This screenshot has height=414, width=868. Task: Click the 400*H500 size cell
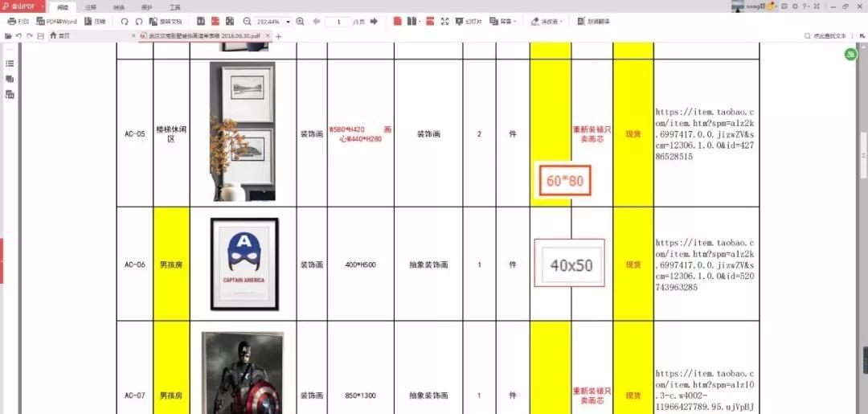pyautogui.click(x=360, y=264)
